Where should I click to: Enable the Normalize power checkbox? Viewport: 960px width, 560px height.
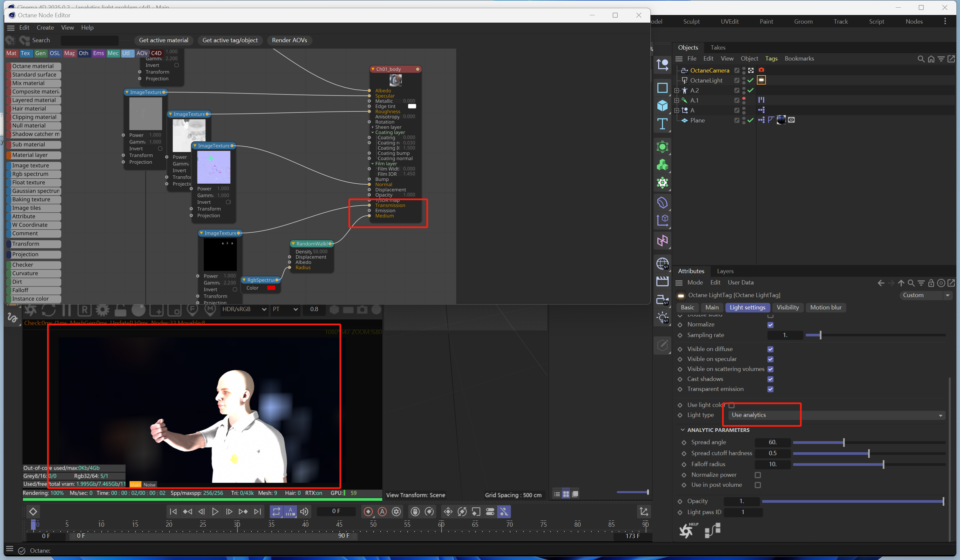point(757,475)
